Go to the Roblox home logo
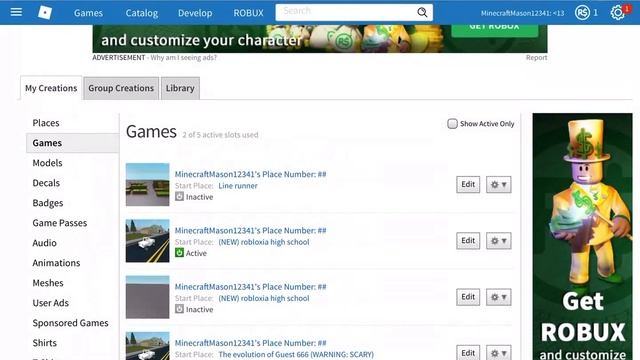Image resolution: width=640 pixels, height=360 pixels. click(x=45, y=13)
